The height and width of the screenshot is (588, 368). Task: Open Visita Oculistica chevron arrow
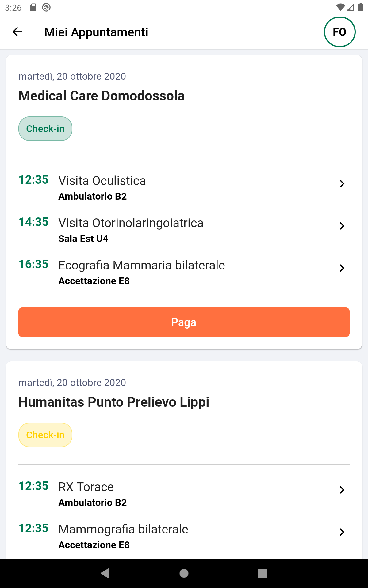pyautogui.click(x=342, y=184)
